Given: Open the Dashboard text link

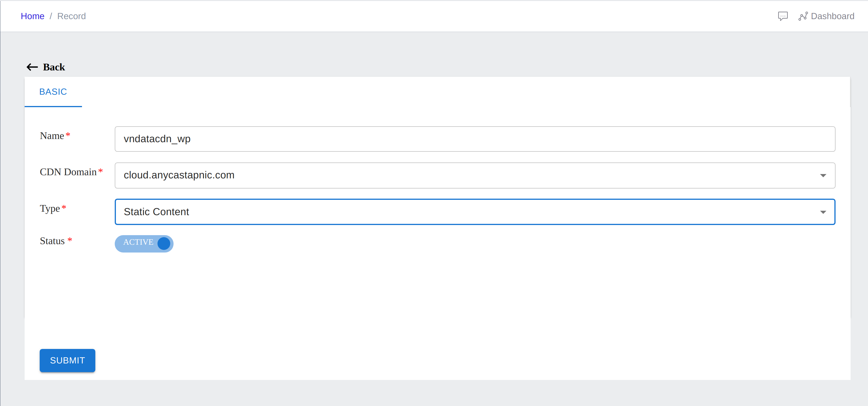Looking at the screenshot, I should pos(832,16).
